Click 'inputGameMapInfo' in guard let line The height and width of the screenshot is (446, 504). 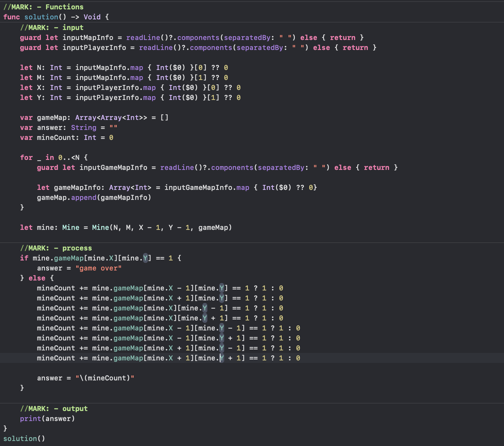113,167
